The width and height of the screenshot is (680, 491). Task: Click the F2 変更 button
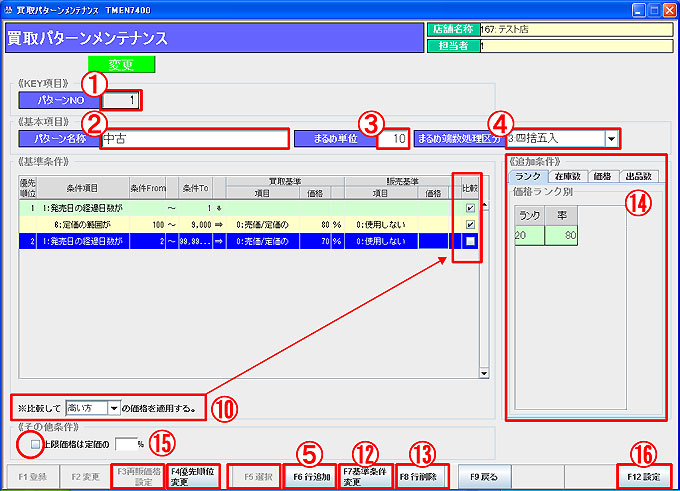click(85, 477)
